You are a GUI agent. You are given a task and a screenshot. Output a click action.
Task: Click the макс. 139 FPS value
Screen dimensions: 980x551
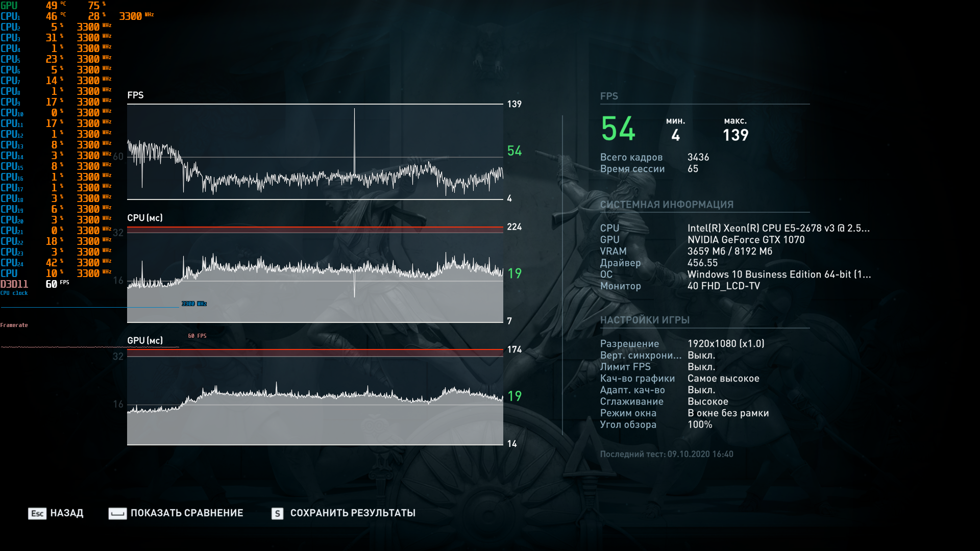736,135
